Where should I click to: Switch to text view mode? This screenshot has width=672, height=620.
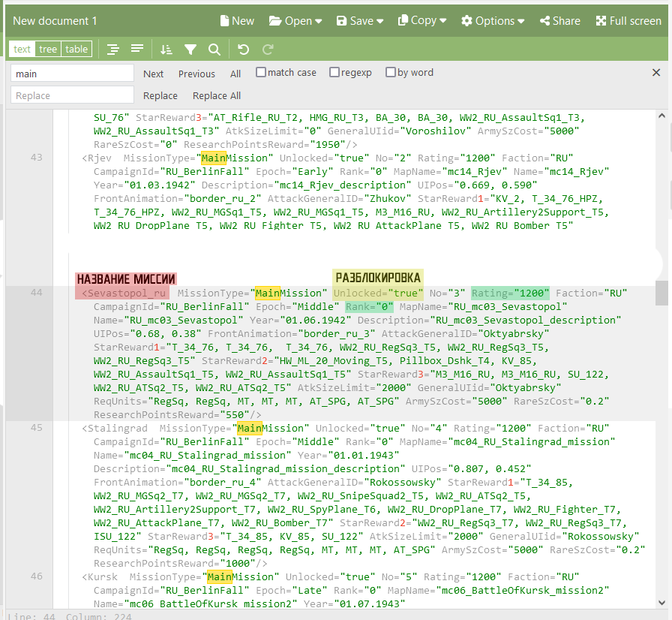22,50
